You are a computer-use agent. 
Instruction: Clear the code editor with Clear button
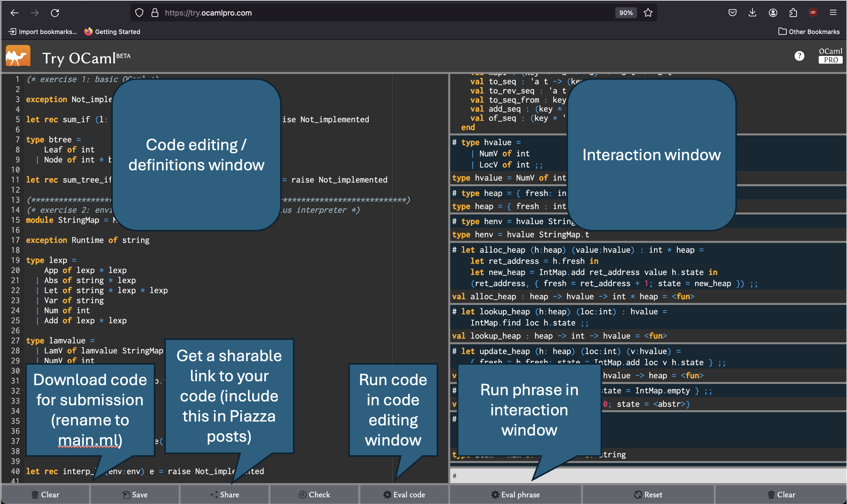[45, 495]
